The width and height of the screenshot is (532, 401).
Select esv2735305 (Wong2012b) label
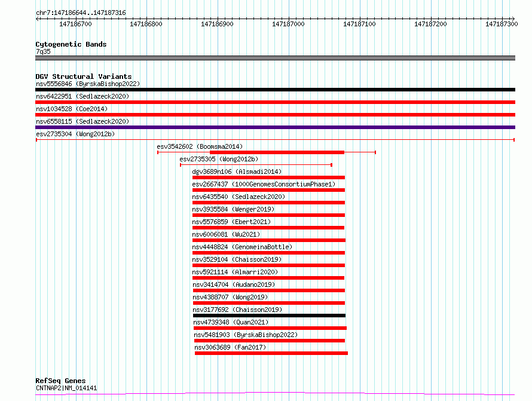pyautogui.click(x=219, y=159)
